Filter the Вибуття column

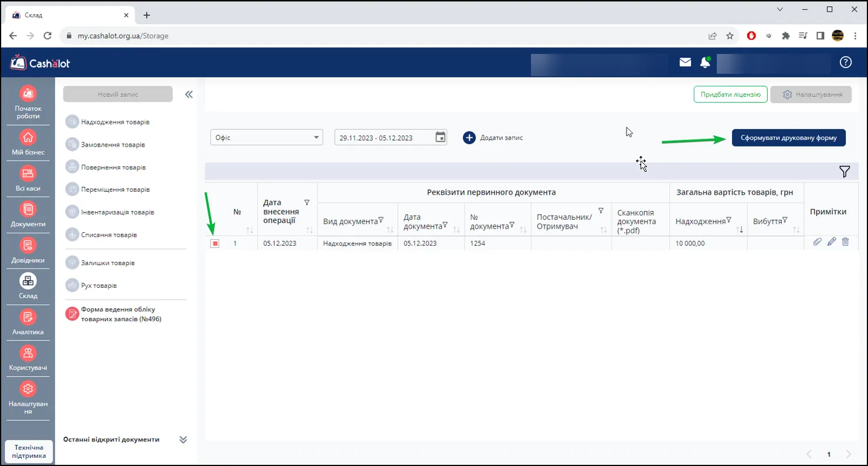click(785, 220)
